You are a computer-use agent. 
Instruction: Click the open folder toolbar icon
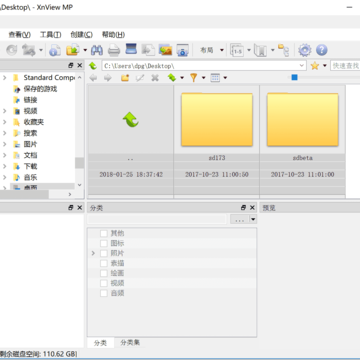click(x=73, y=50)
